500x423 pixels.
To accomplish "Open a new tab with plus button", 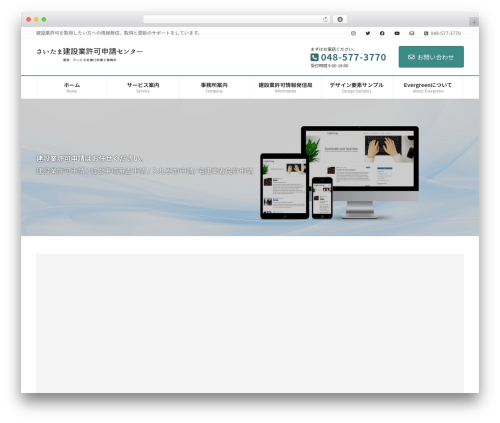I will pyautogui.click(x=474, y=22).
